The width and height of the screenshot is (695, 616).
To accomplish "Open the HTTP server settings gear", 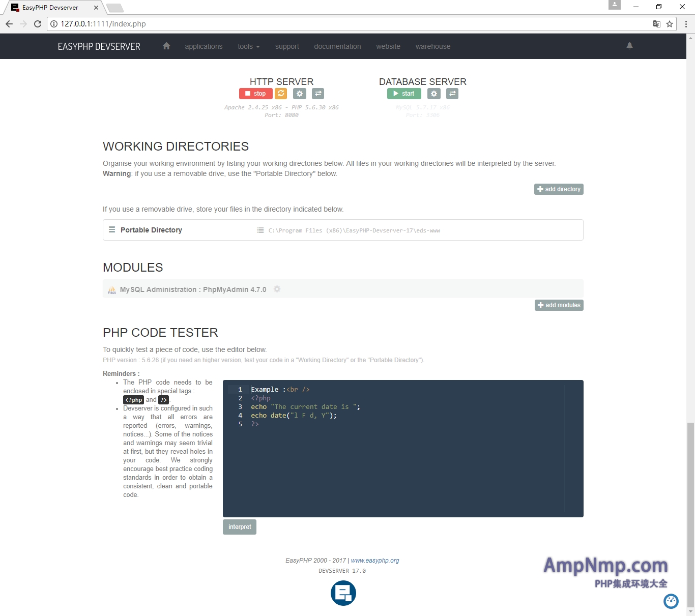I will (x=300, y=94).
